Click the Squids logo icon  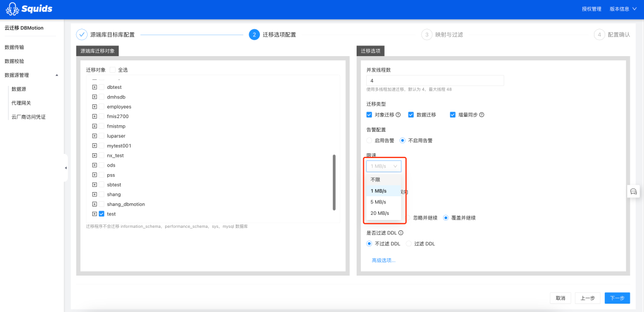coord(13,8)
